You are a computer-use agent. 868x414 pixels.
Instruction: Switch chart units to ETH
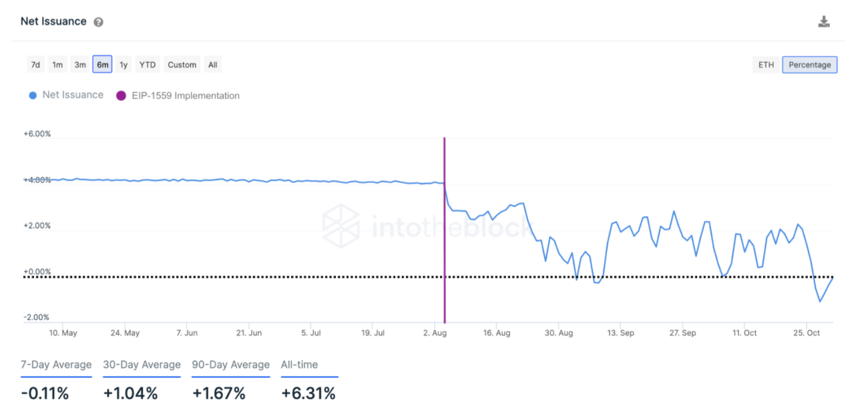766,65
